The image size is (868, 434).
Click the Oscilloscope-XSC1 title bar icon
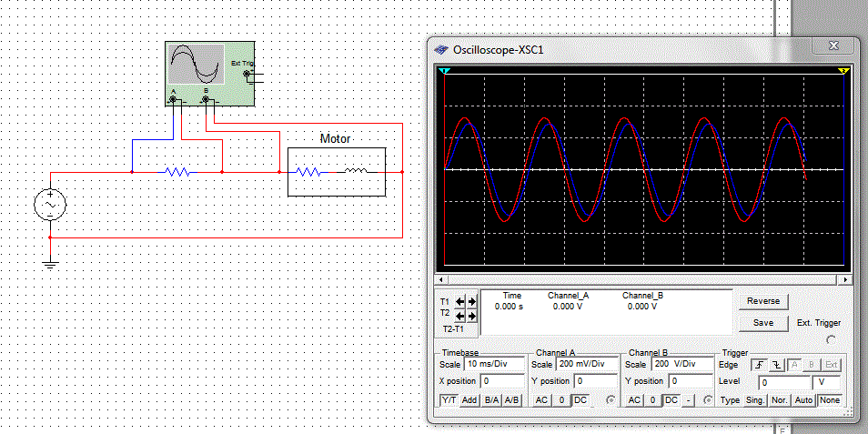pos(441,49)
